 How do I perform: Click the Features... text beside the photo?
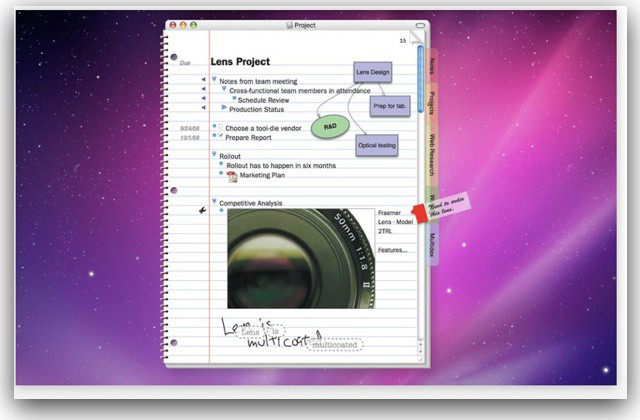pyautogui.click(x=392, y=250)
